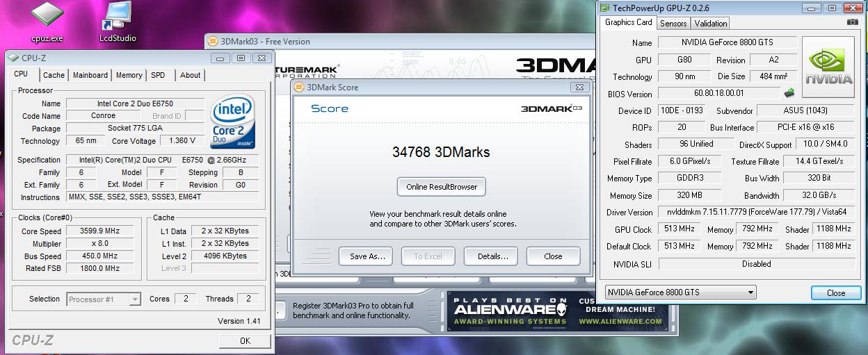Click the Instructions list MMX, SSE, SSE2

tap(161, 197)
